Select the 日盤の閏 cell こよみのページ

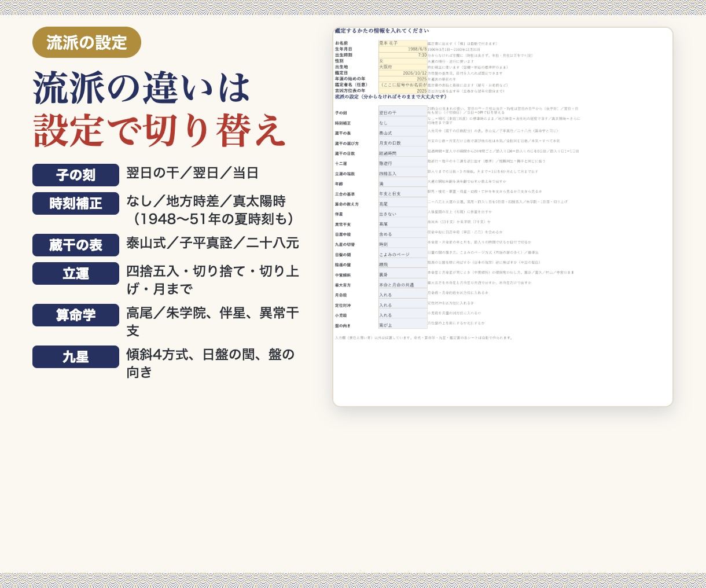pyautogui.click(x=403, y=253)
